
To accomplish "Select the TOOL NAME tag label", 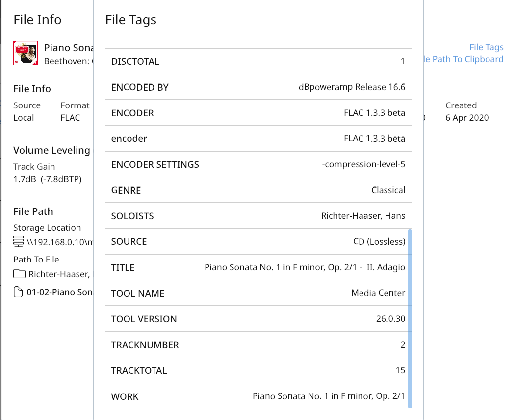I will click(x=138, y=293).
